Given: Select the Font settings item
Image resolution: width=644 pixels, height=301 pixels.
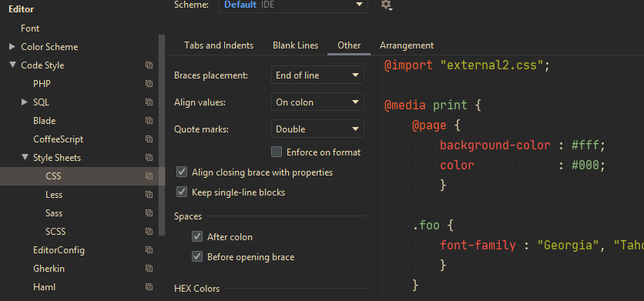Looking at the screenshot, I should tap(30, 28).
